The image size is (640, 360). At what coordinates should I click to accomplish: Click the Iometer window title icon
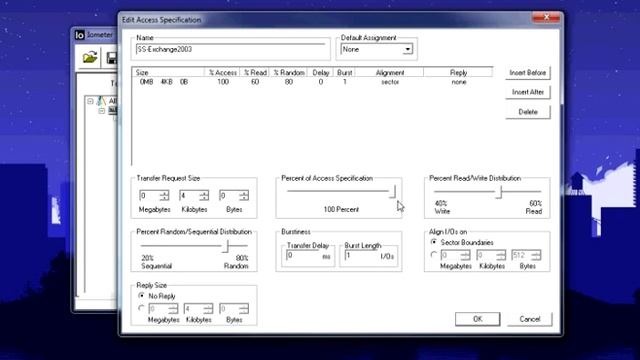80,35
